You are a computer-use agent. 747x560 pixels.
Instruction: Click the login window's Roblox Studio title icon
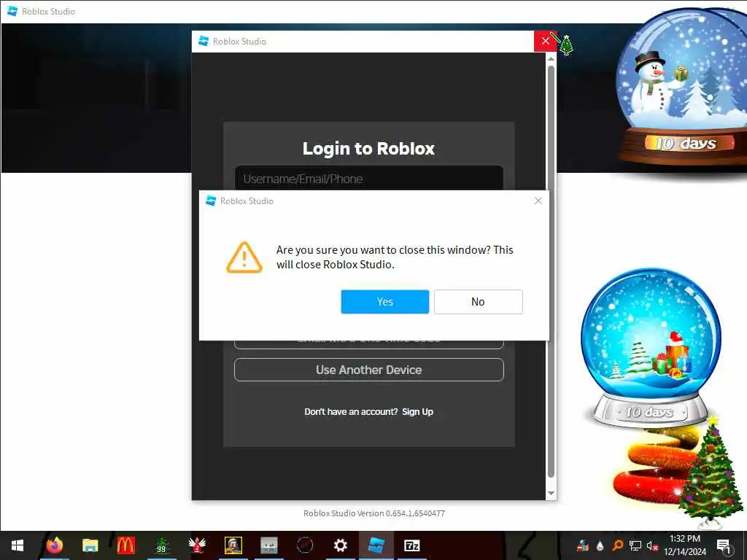pos(204,41)
